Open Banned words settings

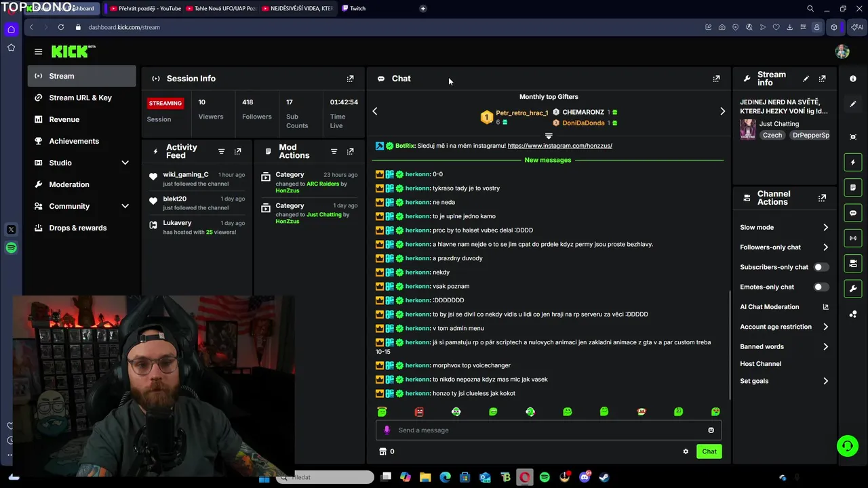click(785, 346)
